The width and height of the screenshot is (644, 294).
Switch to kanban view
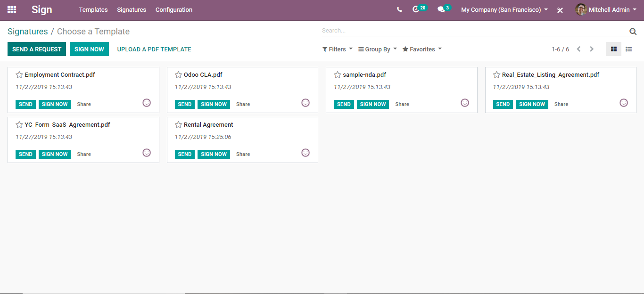point(613,49)
